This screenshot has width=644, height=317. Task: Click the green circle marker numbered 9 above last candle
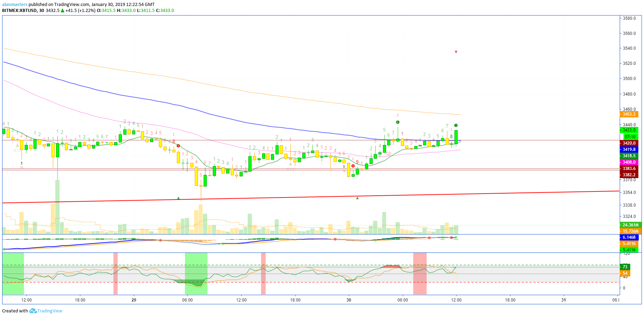click(x=456, y=126)
